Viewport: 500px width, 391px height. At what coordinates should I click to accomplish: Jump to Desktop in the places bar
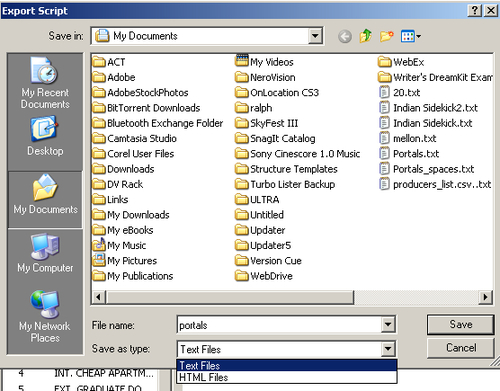click(x=45, y=136)
